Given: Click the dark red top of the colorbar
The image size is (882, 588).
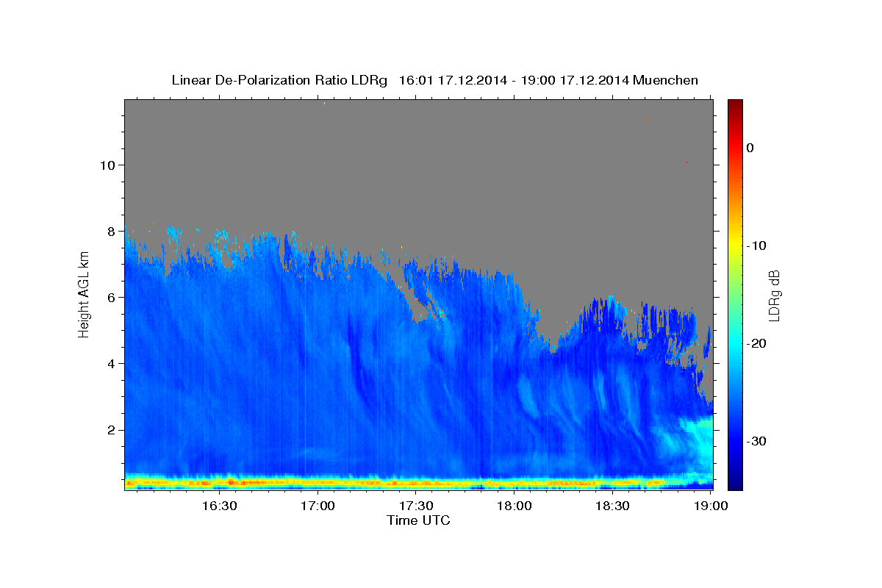Looking at the screenshot, I should coord(735,107).
